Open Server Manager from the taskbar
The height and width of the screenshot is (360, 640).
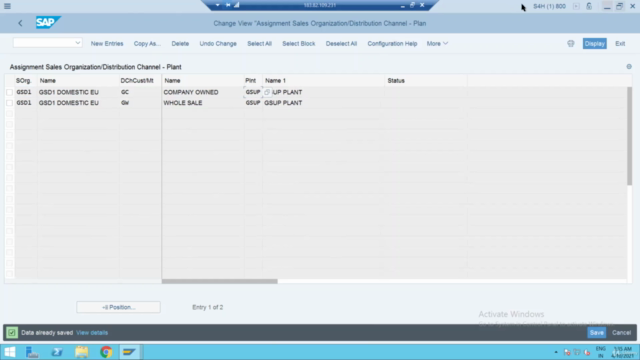coord(32,352)
